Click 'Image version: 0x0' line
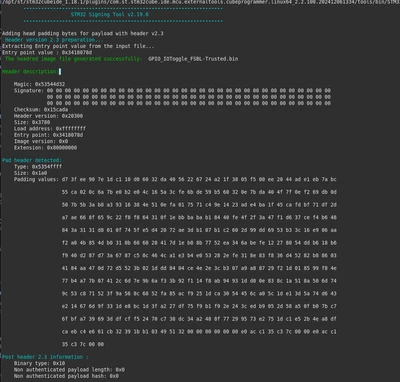The height and width of the screenshot is (382, 400). click(x=41, y=141)
